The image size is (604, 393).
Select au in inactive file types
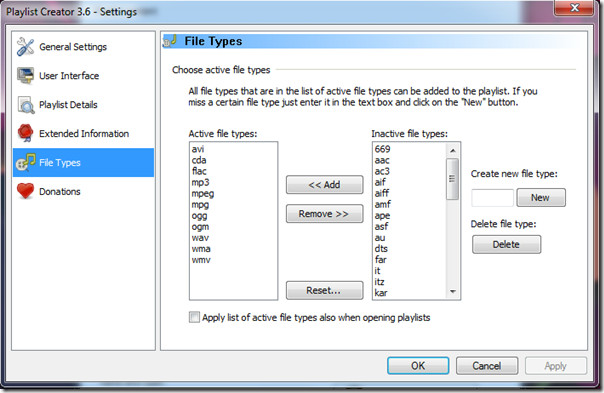(410, 238)
